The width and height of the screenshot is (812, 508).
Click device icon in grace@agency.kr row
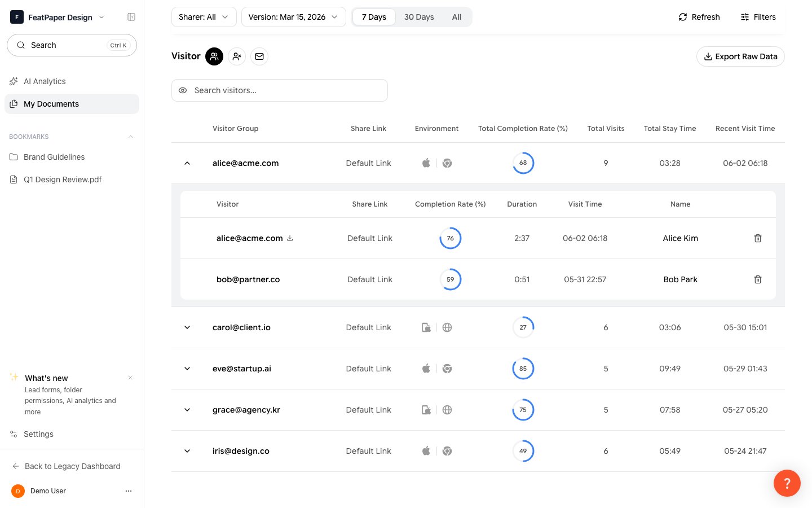point(426,410)
